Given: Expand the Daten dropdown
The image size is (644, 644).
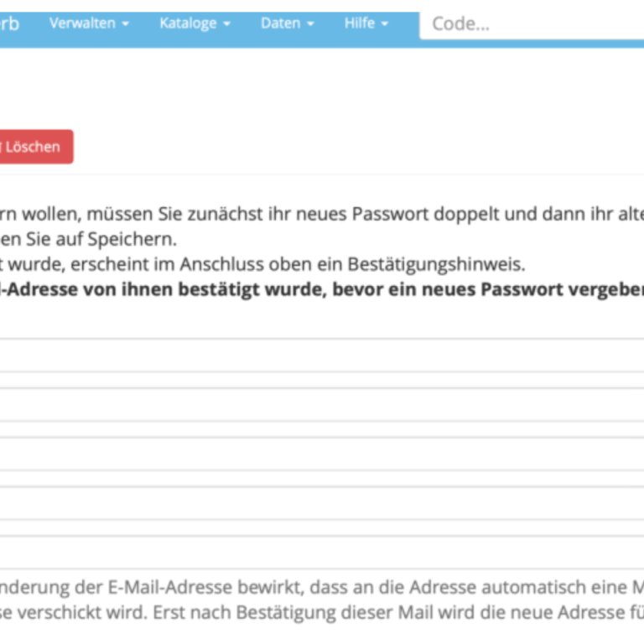Looking at the screenshot, I should pos(288,23).
